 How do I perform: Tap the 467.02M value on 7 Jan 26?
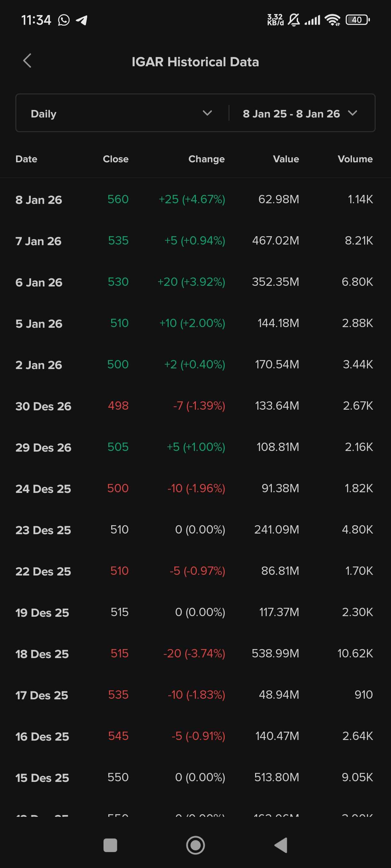tap(275, 241)
